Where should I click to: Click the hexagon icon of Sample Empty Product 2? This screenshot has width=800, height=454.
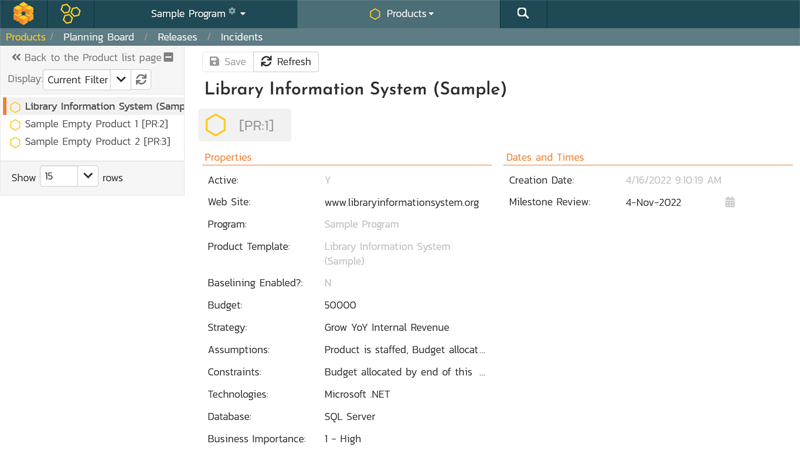(15, 142)
